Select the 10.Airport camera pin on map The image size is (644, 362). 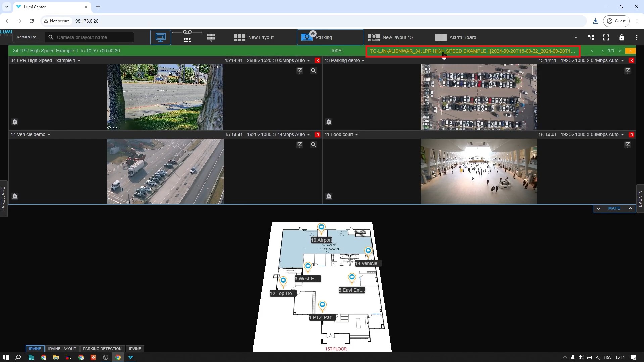(x=321, y=228)
